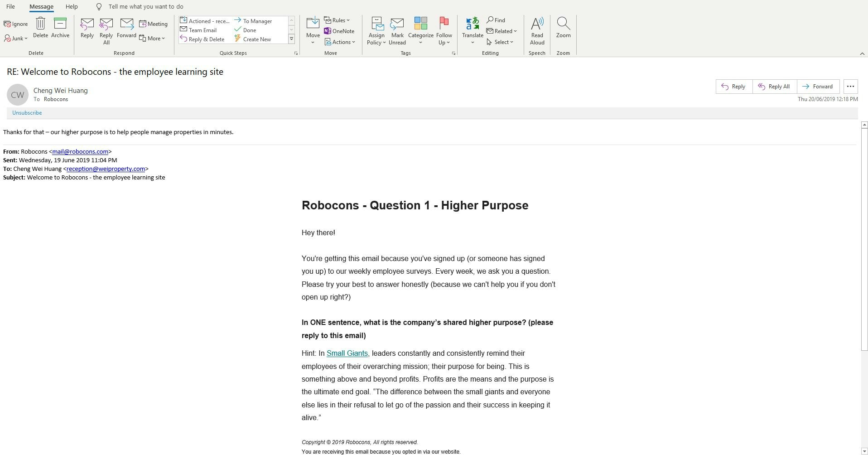Click the CW sender avatar
The width and height of the screenshot is (868, 455).
tap(18, 95)
